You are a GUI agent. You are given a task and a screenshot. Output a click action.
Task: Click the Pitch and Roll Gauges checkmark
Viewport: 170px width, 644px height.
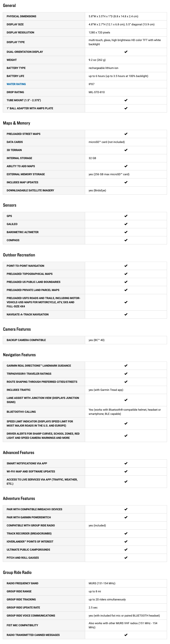tap(126, 558)
